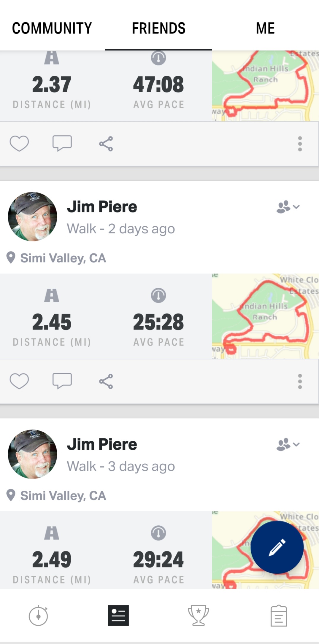Open the clipboard training plans section
319x644 pixels.
[278, 616]
